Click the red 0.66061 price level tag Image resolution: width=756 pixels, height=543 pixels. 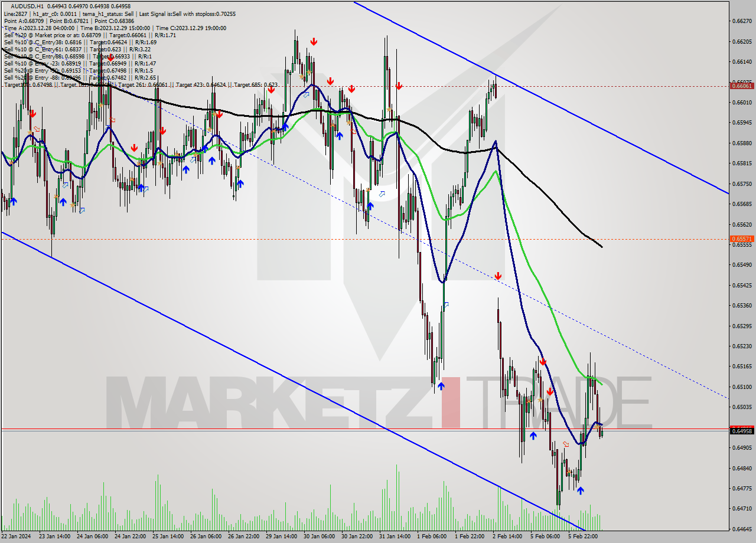tap(742, 86)
